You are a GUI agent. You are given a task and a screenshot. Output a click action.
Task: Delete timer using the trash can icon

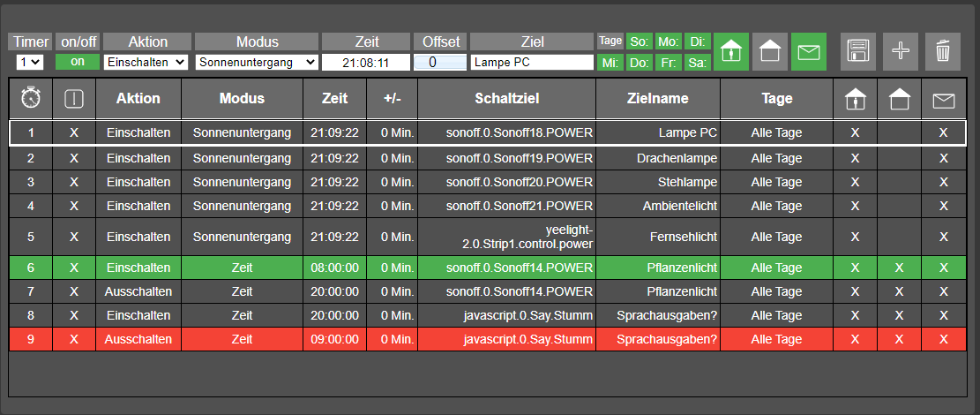(x=943, y=51)
